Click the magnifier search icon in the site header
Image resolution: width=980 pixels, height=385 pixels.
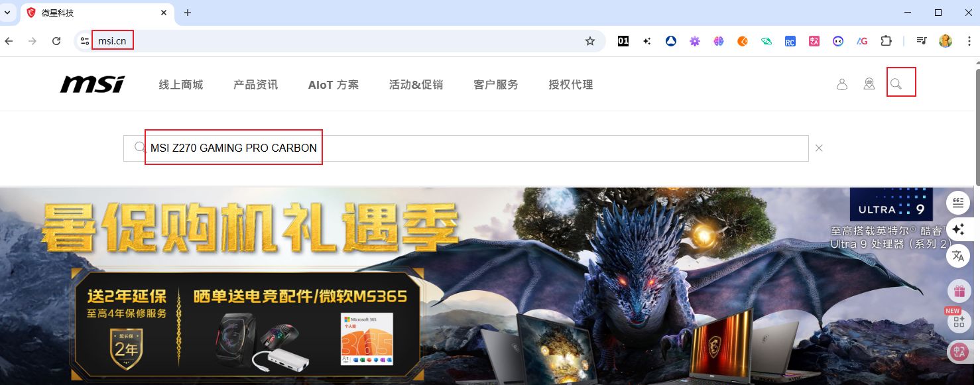[x=896, y=84]
